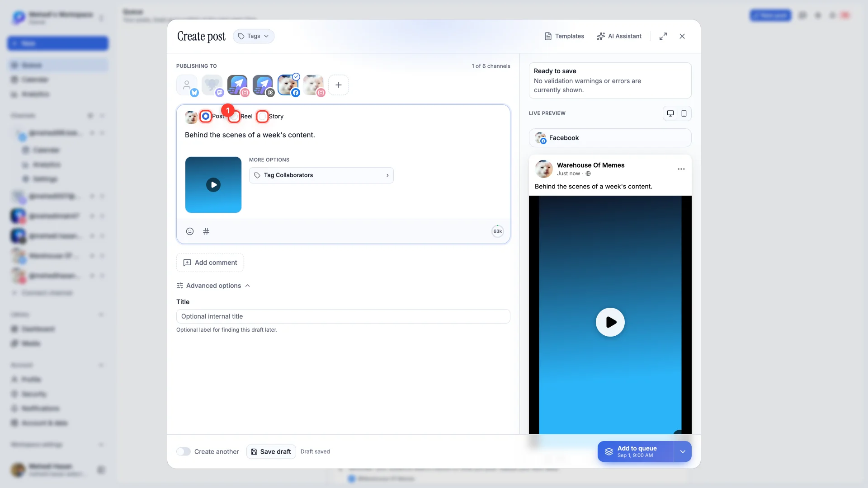Screen dimensions: 868x488
Task: Deselect the checked Facebook channel avatar
Action: (288, 85)
